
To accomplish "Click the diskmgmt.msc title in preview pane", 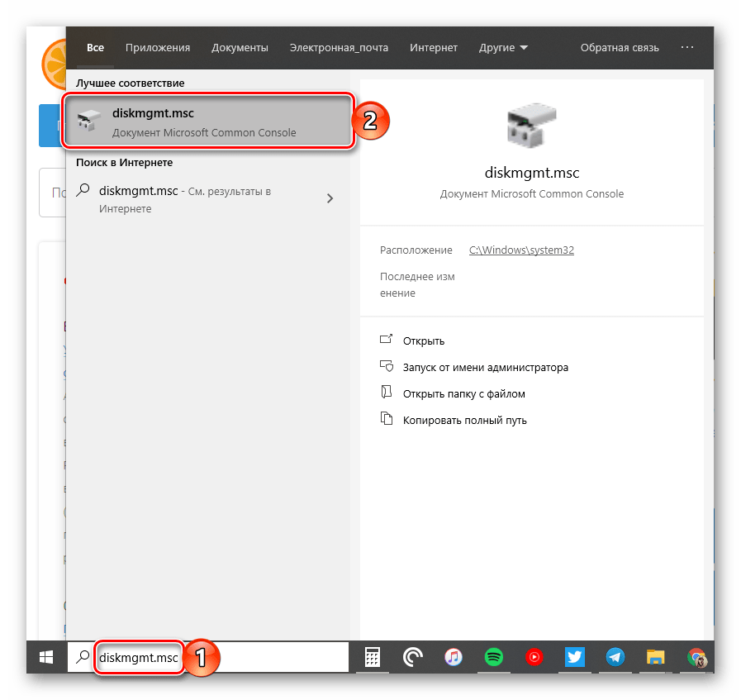I will 532,173.
